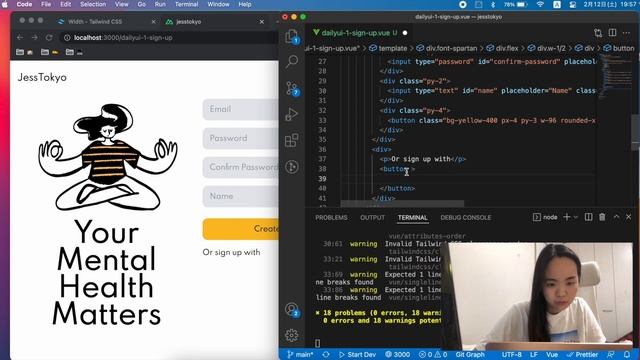Click the div.font-spartan breadcrumb segment
The width and height of the screenshot is (640, 360).
click(x=447, y=48)
